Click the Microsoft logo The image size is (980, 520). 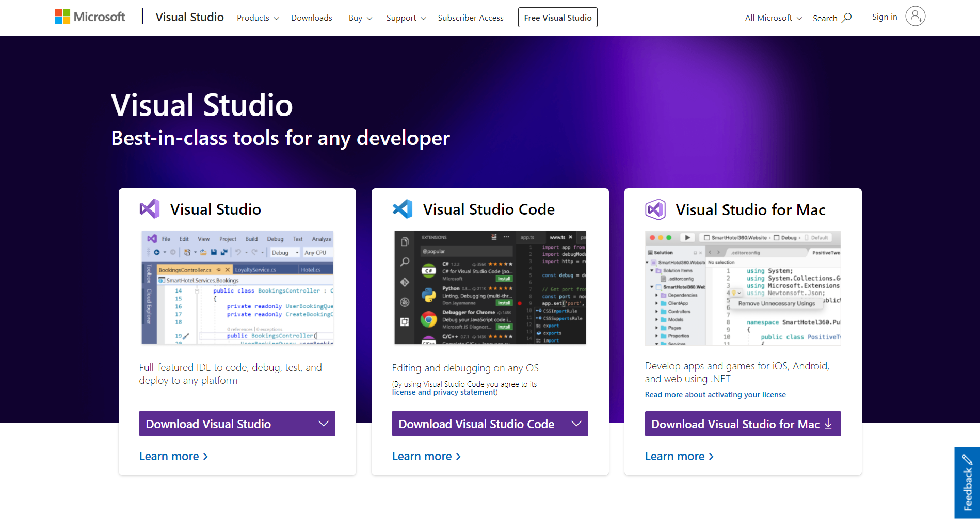[90, 17]
